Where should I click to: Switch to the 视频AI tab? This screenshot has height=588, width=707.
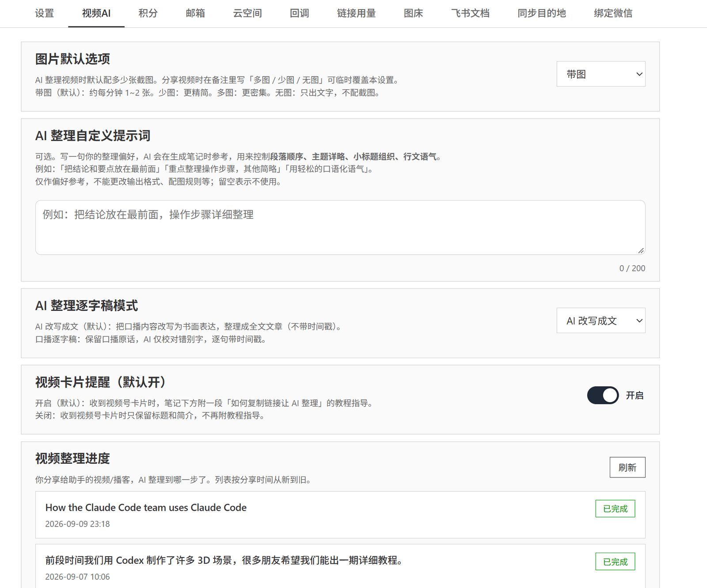(x=96, y=13)
